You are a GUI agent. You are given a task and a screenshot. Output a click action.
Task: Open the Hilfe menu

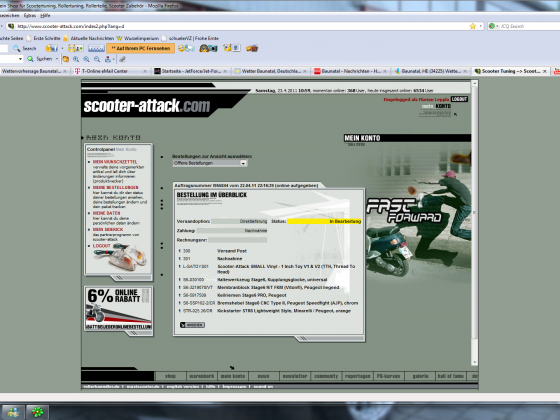[45, 15]
